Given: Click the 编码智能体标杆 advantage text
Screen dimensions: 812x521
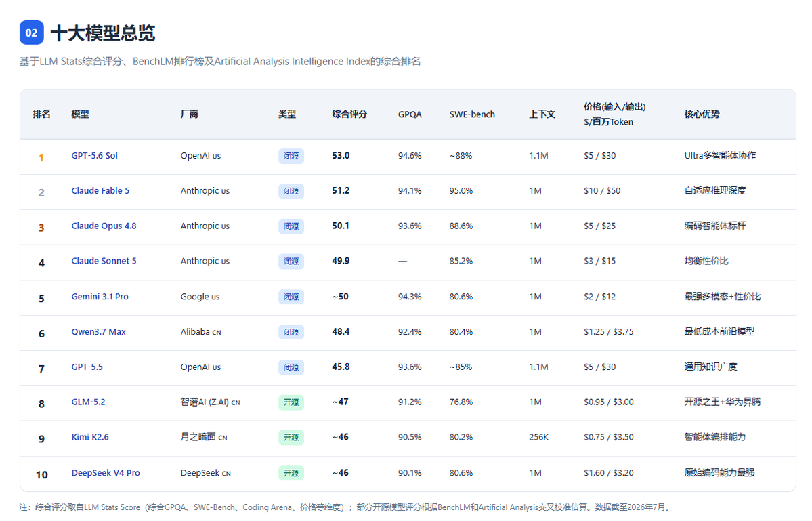Looking at the screenshot, I should tap(715, 226).
